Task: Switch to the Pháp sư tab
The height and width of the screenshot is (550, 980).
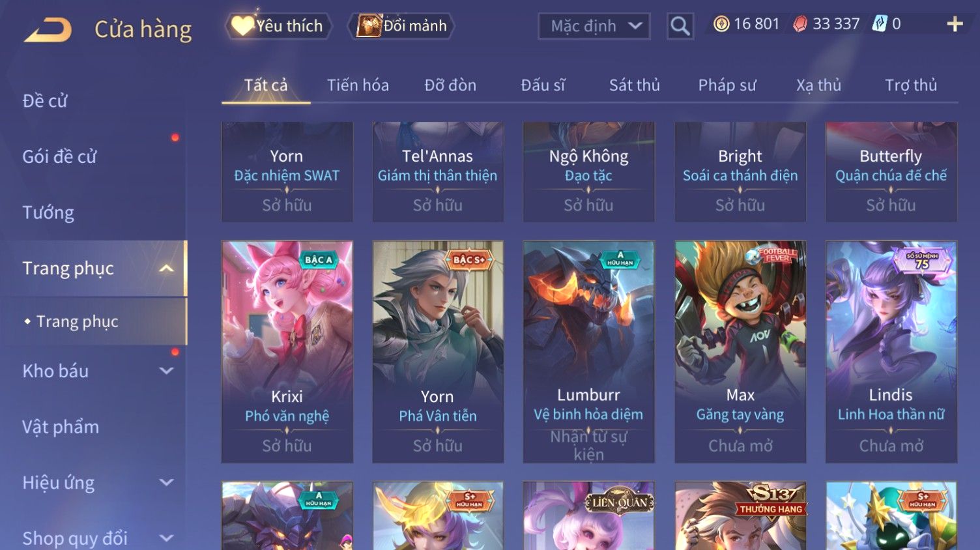Action: [x=727, y=85]
